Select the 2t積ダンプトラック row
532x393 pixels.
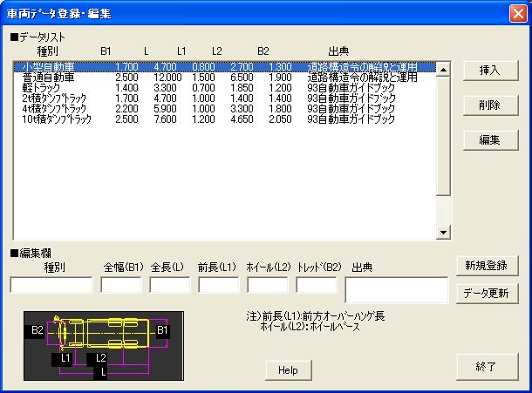pos(225,98)
